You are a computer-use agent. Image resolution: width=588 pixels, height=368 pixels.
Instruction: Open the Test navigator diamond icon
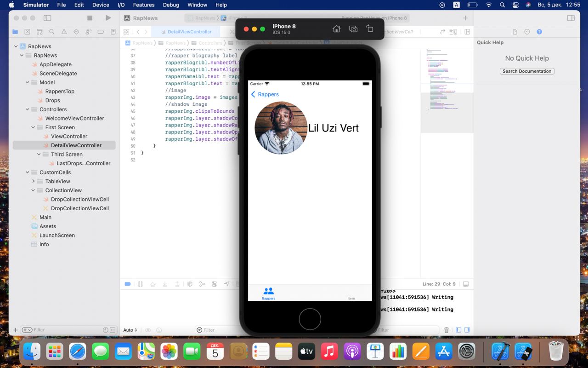point(76,32)
